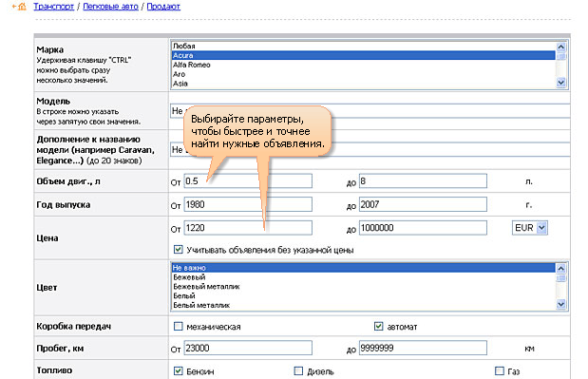Click the Год выпуска From field 1980
Image resolution: width=588 pixels, height=379 pixels.
pos(248,204)
